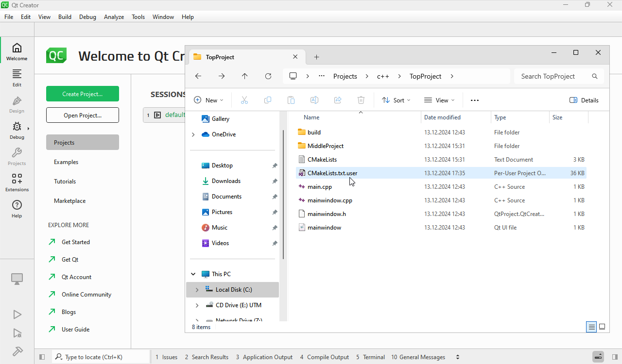
Task: Switch to Edit mode in Qt Creator sidebar
Action: (17, 78)
